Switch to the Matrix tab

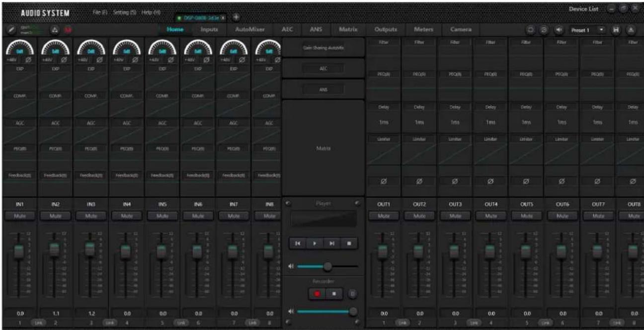point(348,30)
